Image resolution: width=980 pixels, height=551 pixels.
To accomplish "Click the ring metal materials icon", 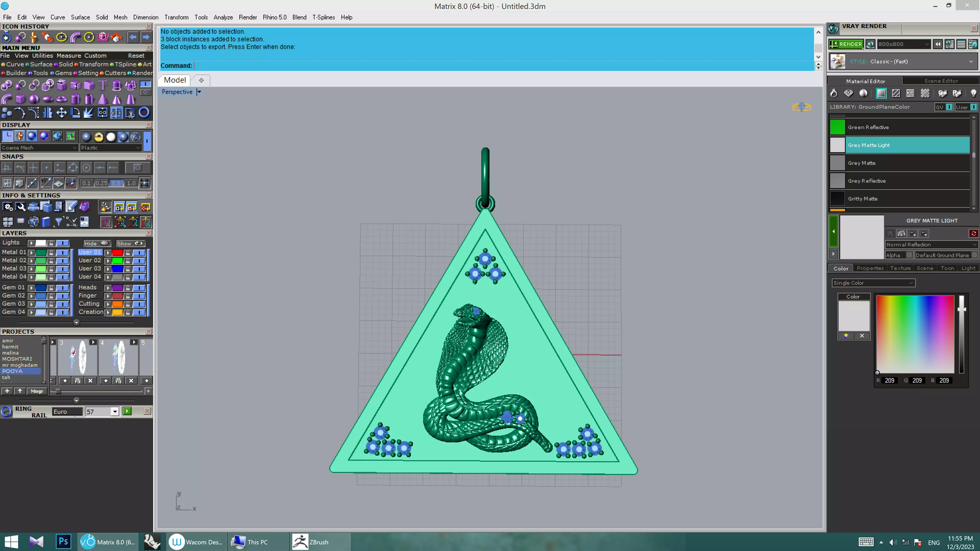I will (x=834, y=93).
